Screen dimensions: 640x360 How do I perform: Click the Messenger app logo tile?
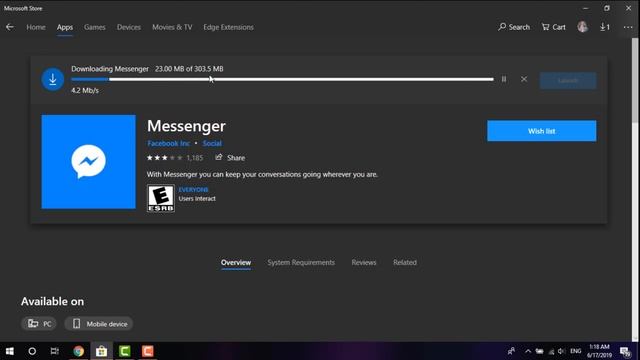pyautogui.click(x=89, y=162)
